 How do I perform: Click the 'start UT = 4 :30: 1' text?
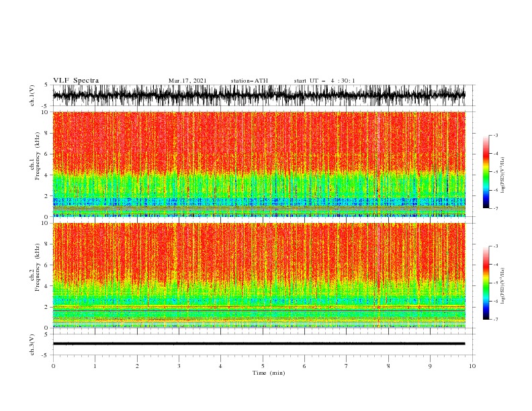[x=324, y=81]
